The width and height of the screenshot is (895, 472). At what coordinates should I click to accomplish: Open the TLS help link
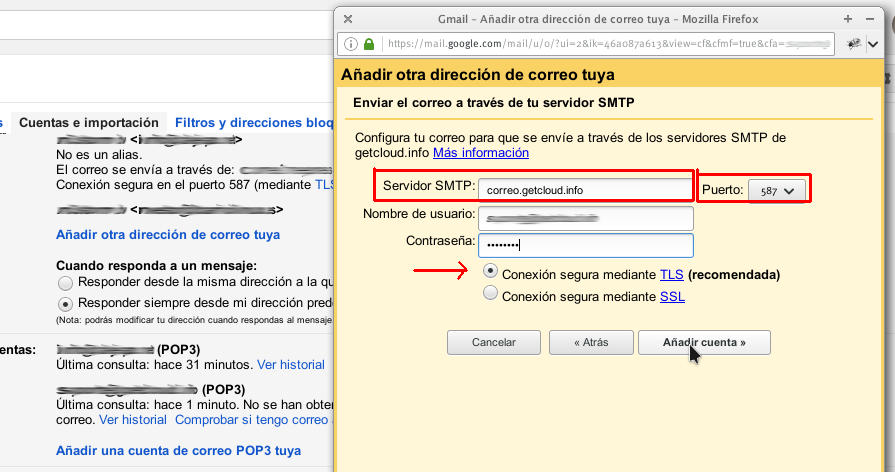click(x=672, y=275)
